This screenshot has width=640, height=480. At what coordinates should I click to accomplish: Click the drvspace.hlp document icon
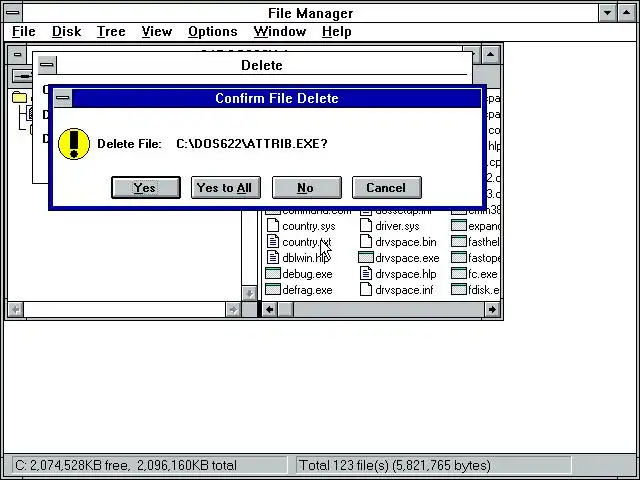tap(366, 273)
